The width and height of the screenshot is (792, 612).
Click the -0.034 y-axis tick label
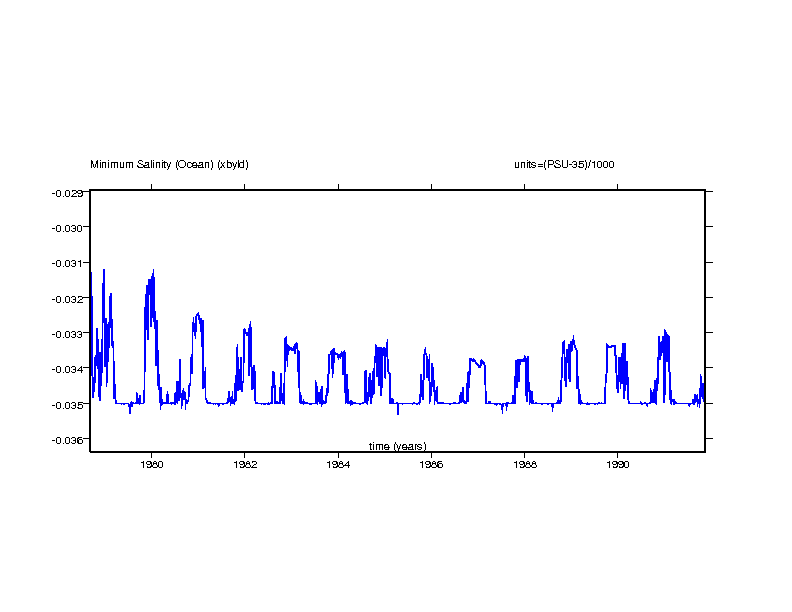(x=67, y=369)
